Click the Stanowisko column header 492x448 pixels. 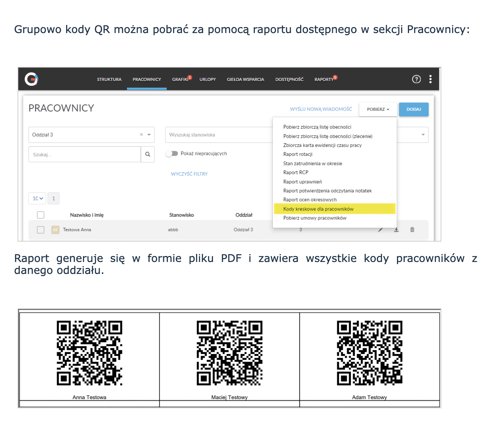click(182, 215)
